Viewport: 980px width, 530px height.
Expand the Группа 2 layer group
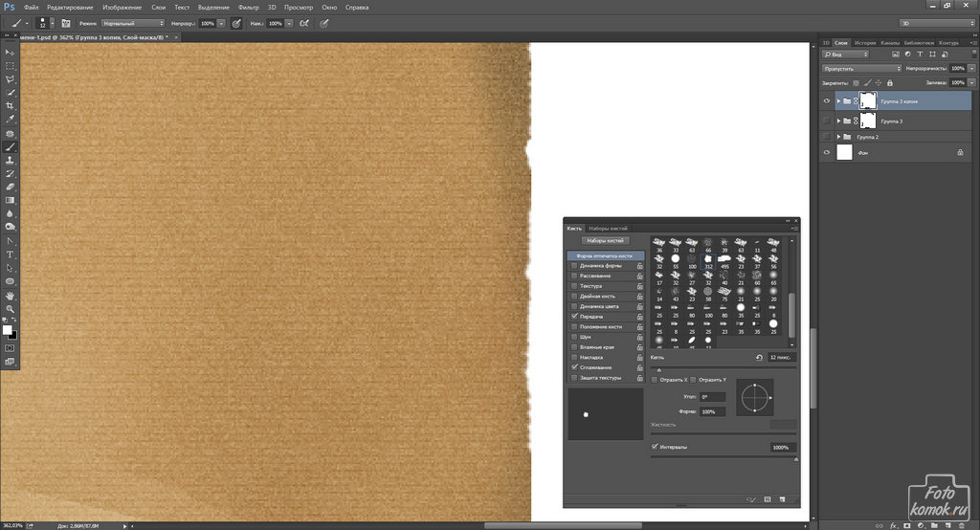[x=839, y=137]
